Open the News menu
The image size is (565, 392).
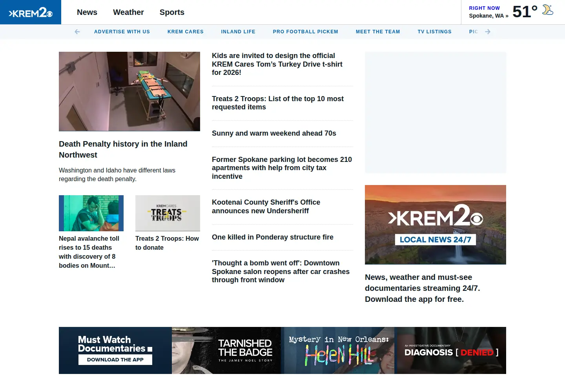click(87, 12)
